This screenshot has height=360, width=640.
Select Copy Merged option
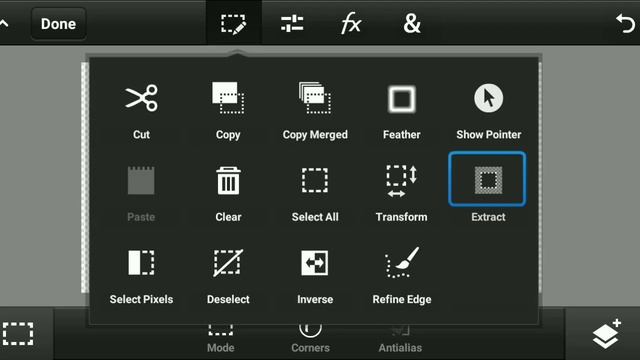pos(315,110)
